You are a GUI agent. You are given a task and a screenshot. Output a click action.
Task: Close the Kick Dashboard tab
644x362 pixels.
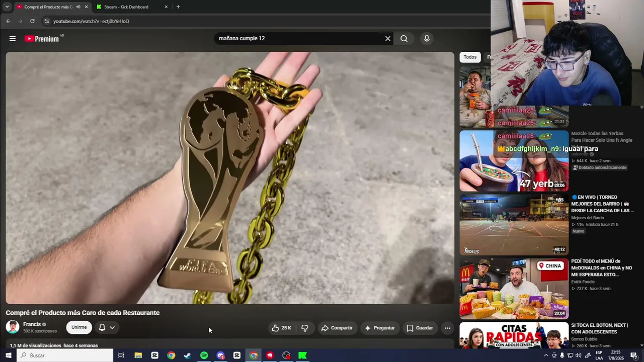166,7
